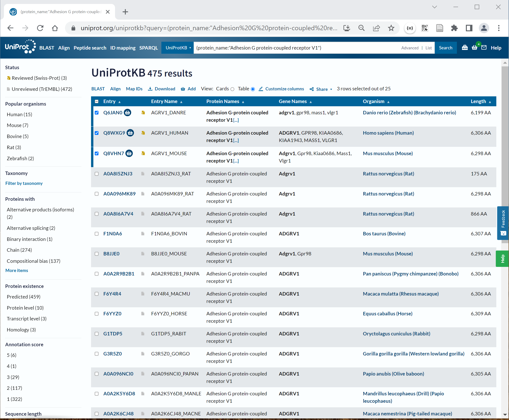
Task: Click basket icon beside entry Q8WXG9
Action: tap(130, 133)
